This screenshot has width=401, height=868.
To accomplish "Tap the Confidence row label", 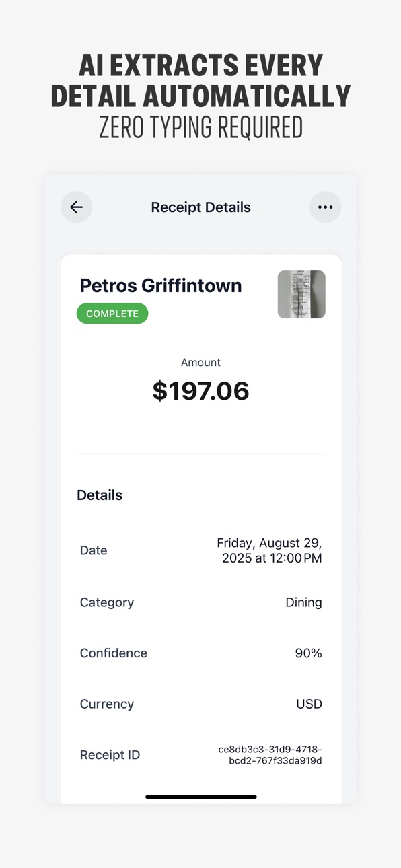I will point(114,653).
